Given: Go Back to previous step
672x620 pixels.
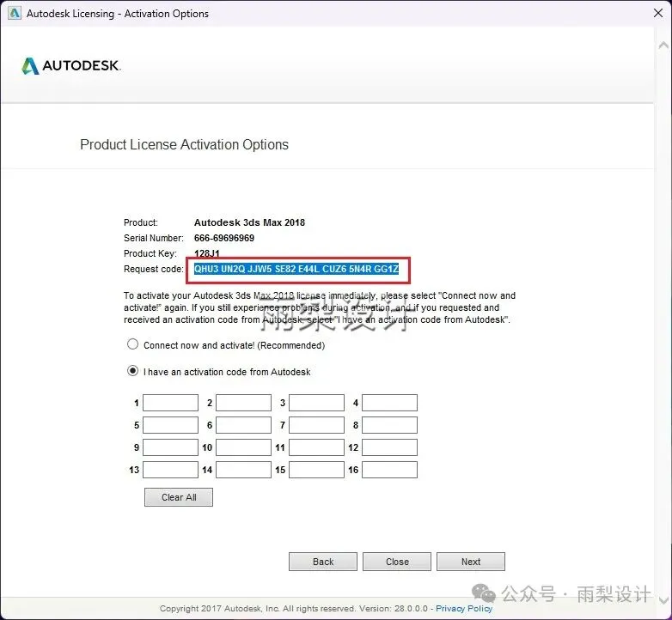Looking at the screenshot, I should click(x=323, y=562).
